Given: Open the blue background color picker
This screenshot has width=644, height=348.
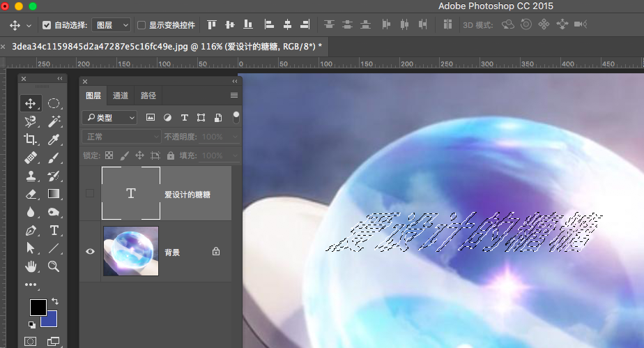Looking at the screenshot, I should (x=52, y=321).
